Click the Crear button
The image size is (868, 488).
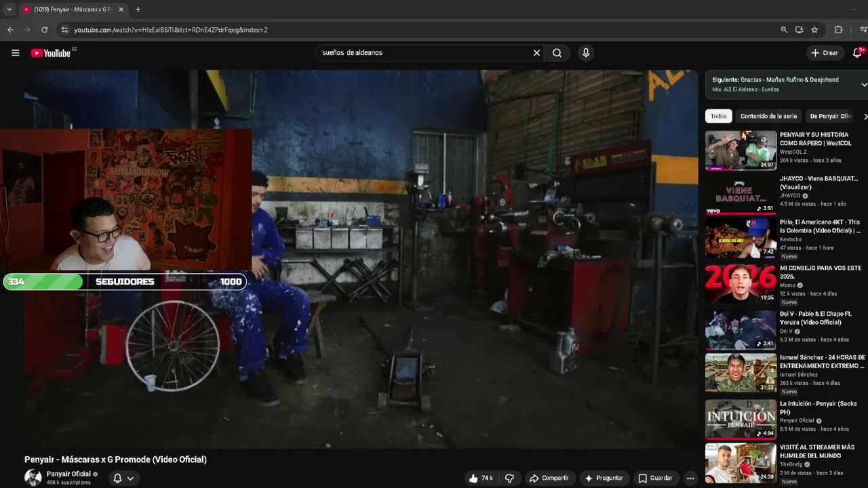[x=825, y=53]
